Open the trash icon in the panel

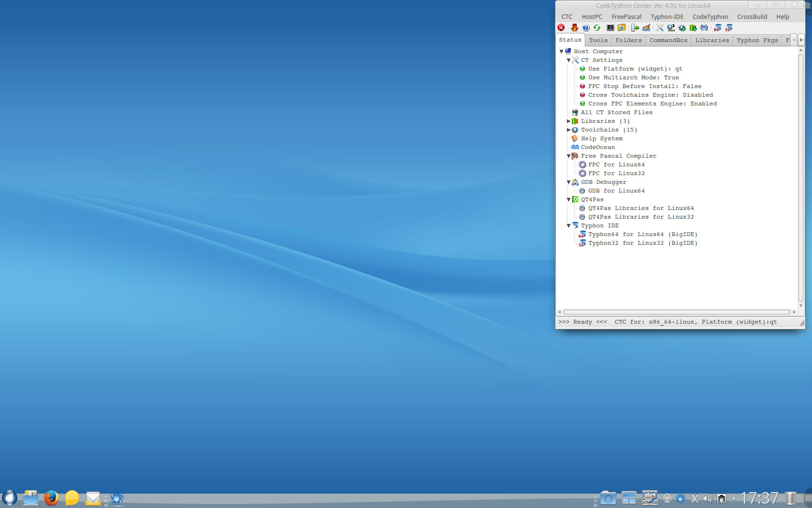click(x=791, y=498)
